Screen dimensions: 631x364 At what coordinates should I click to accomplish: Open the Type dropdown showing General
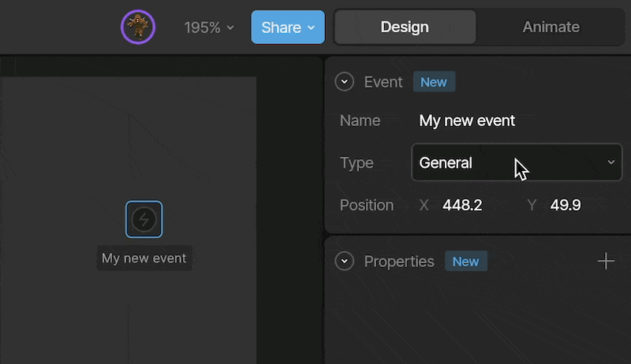pyautogui.click(x=517, y=162)
